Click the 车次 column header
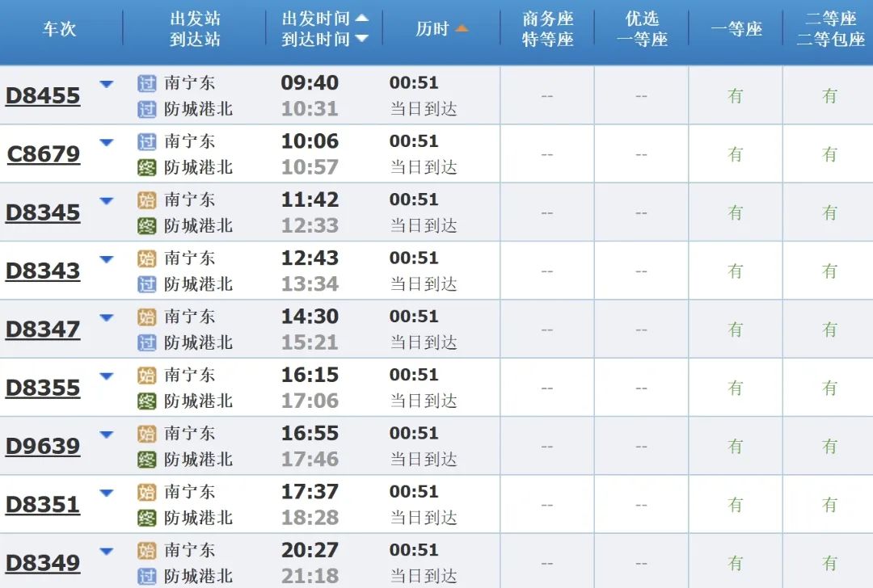The image size is (873, 588). pyautogui.click(x=59, y=29)
